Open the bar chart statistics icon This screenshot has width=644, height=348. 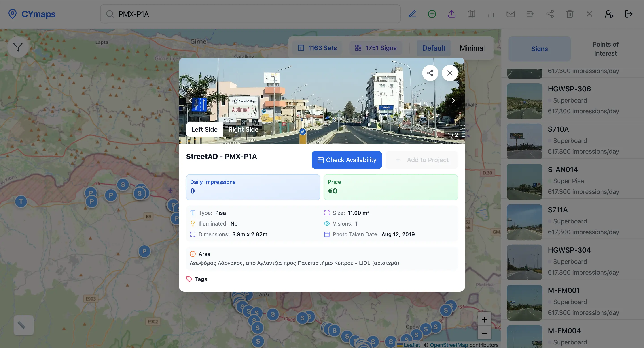click(x=491, y=14)
